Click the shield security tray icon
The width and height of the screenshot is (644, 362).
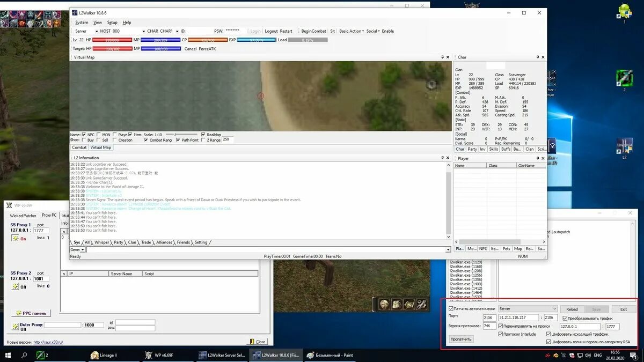point(571,355)
